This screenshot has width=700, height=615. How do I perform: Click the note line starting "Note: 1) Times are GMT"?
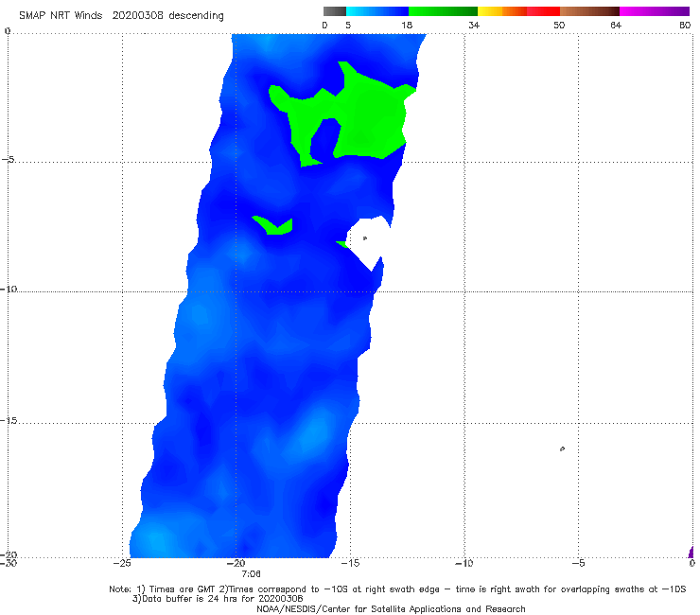click(x=397, y=589)
